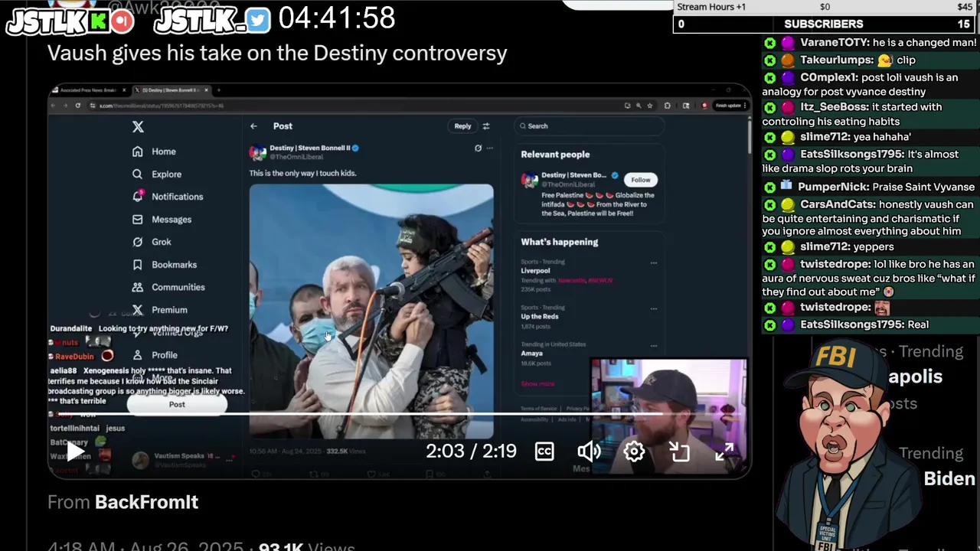Screen dimensions: 980x551
Task: Click the green Kick logo overlay
Action: [x=98, y=22]
